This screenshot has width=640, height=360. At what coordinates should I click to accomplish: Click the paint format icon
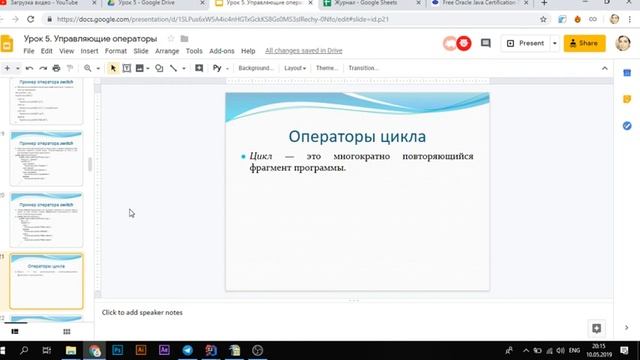70,68
